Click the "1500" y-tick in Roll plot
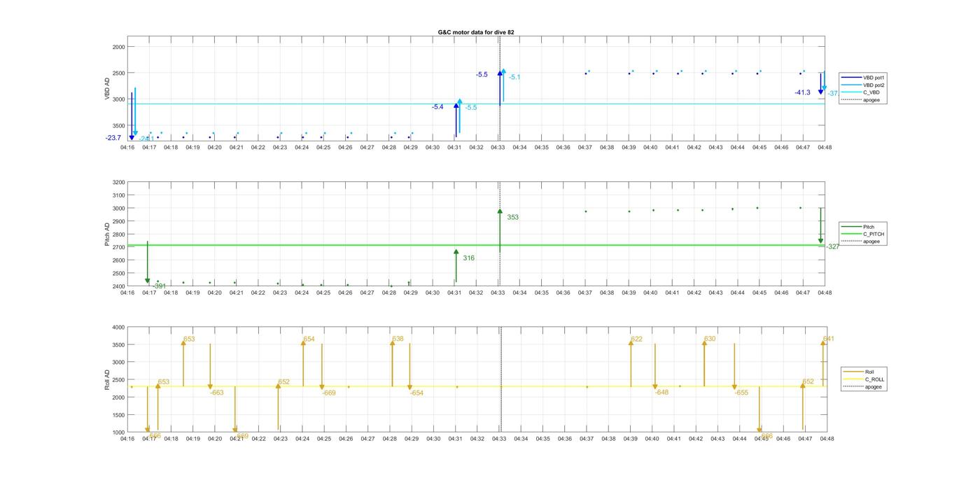This screenshot has width=980, height=485. tap(118, 415)
